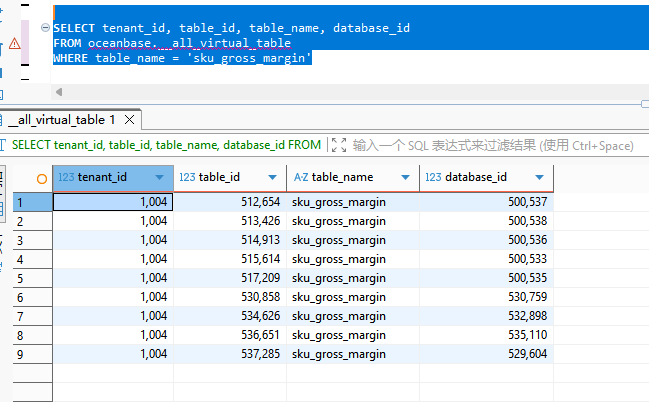649x402 pixels.
Task: Click the table_name column header
Action: click(x=342, y=177)
